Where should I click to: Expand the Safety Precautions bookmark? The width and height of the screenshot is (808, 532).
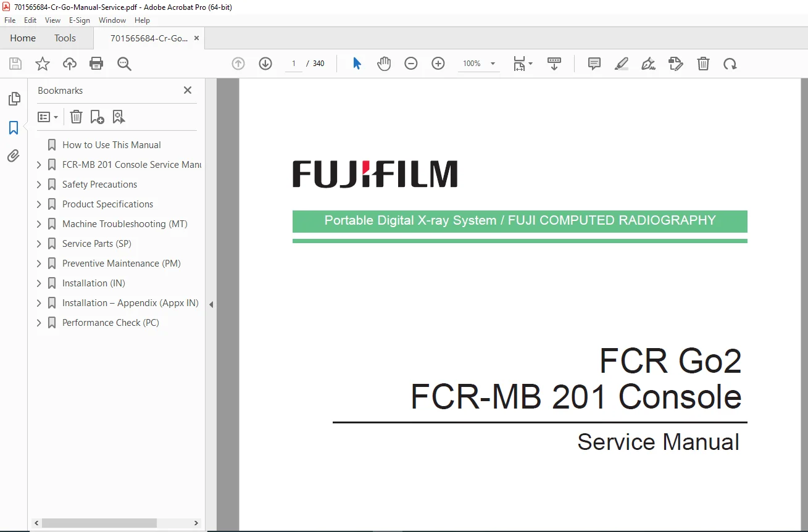tap(39, 185)
